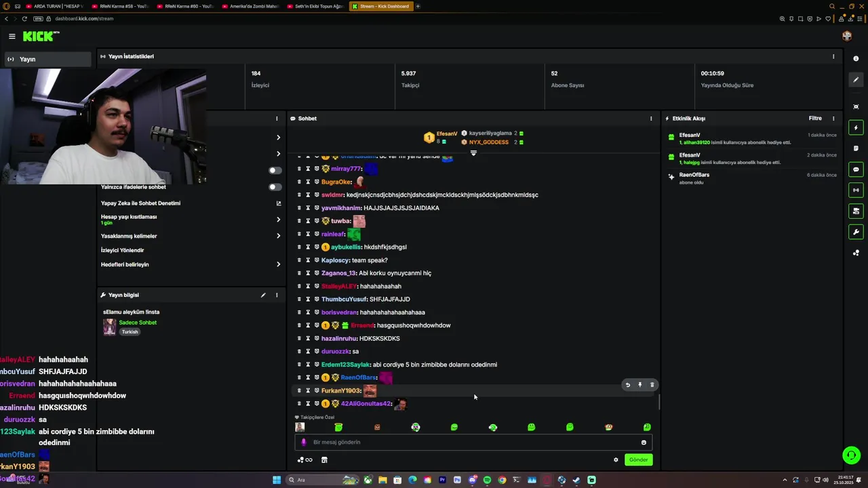Open Spotify from taskbar

(487, 480)
